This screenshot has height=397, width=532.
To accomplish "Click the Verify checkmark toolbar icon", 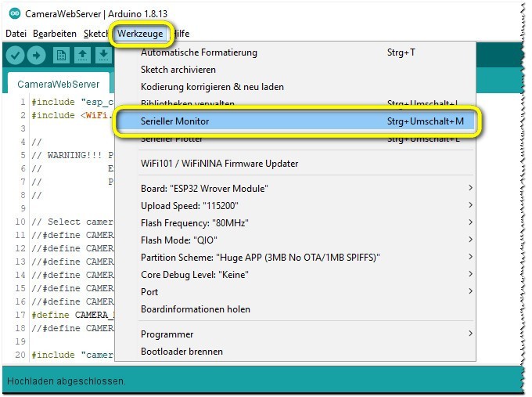I will tap(15, 56).
